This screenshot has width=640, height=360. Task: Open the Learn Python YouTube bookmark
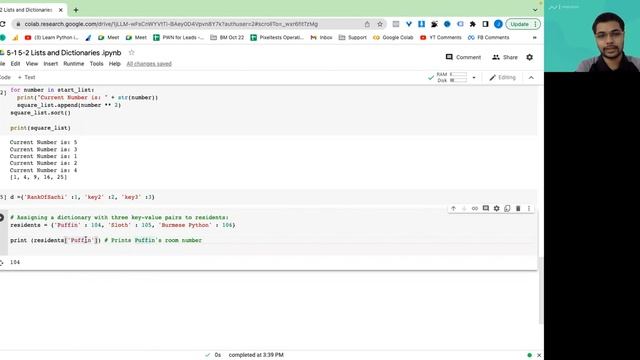51,38
